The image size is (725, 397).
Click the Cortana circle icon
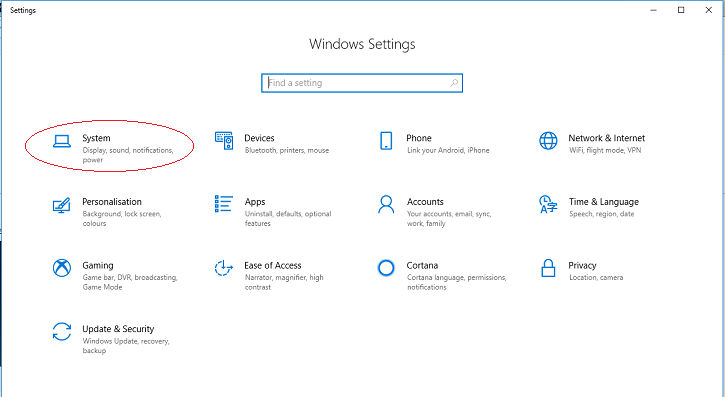(x=386, y=268)
